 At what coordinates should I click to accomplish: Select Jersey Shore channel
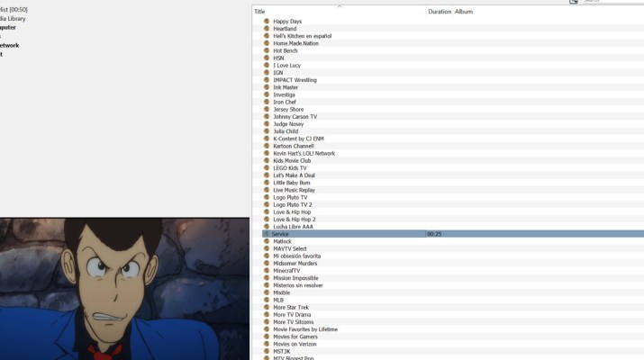click(288, 110)
